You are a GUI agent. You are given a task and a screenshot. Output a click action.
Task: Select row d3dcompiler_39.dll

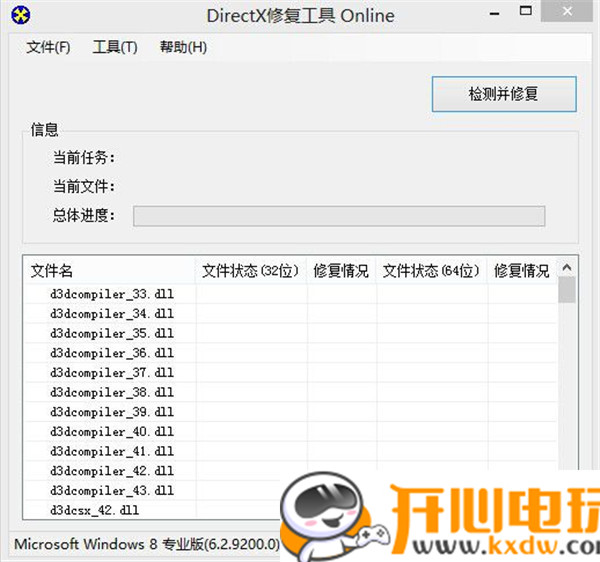point(291,412)
